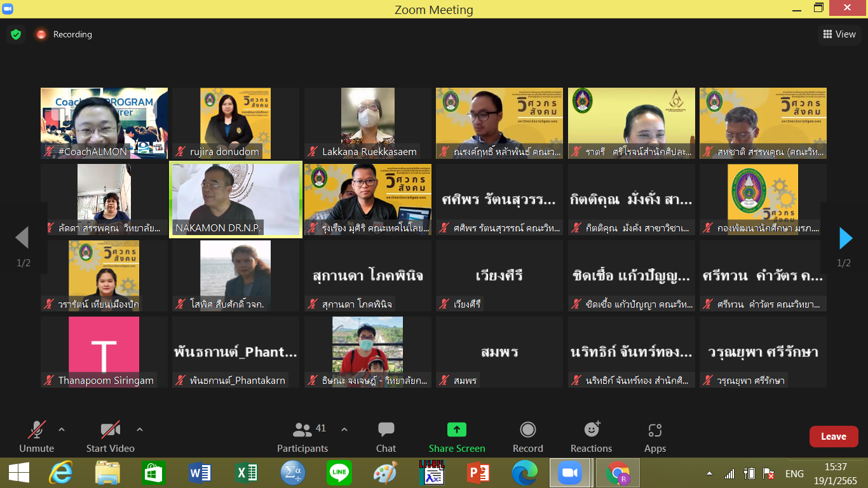Open PowerPoint from the taskbar
Viewport: 868px width, 488px height.
pos(478,473)
